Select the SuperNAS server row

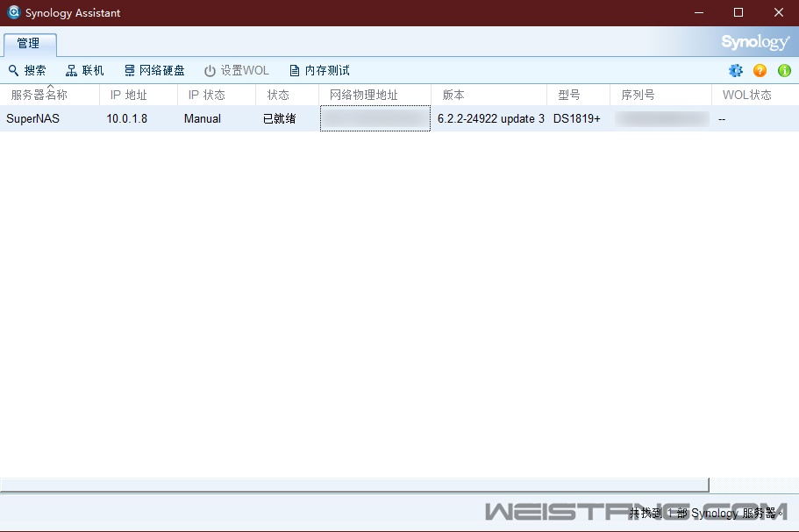pos(33,118)
